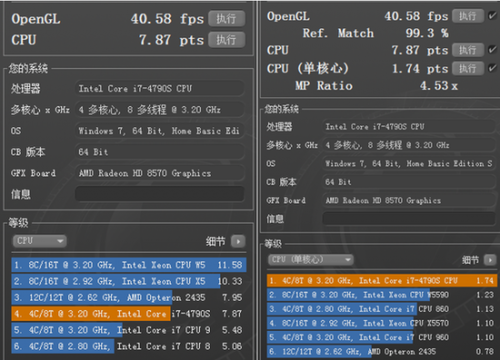
Task: Click the GFX Board field in right window
Action: (409, 200)
